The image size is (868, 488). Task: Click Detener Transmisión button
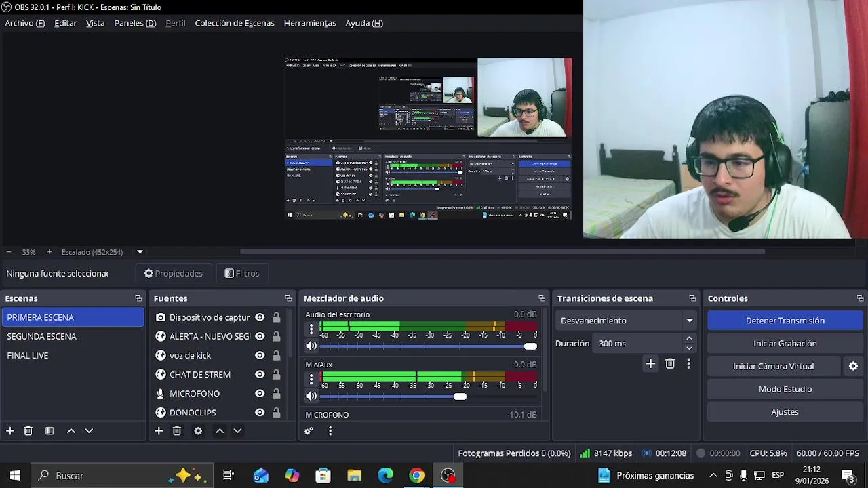pyautogui.click(x=785, y=321)
